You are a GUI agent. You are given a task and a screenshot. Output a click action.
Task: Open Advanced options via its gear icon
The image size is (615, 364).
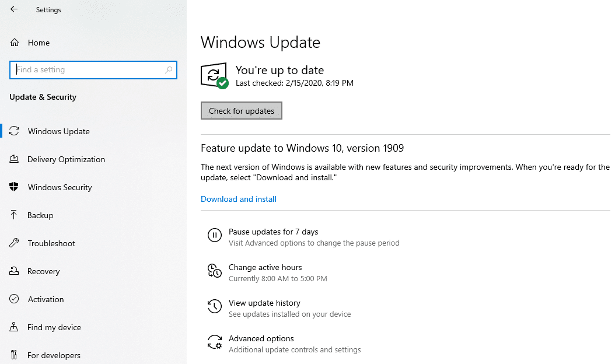(215, 342)
